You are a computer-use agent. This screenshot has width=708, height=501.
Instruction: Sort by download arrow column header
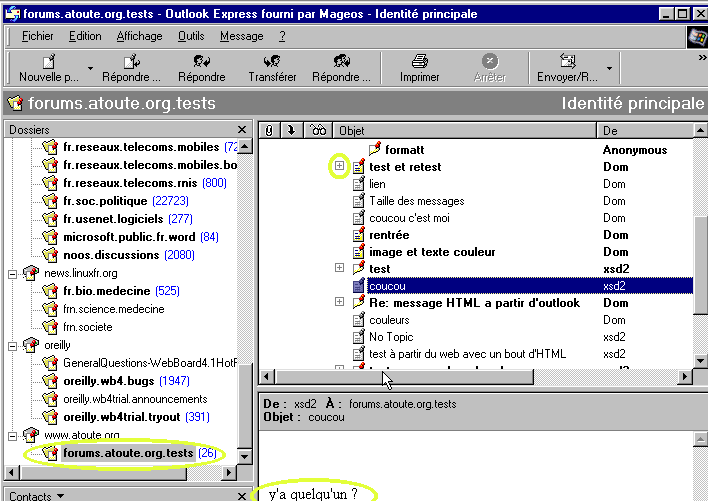291,130
